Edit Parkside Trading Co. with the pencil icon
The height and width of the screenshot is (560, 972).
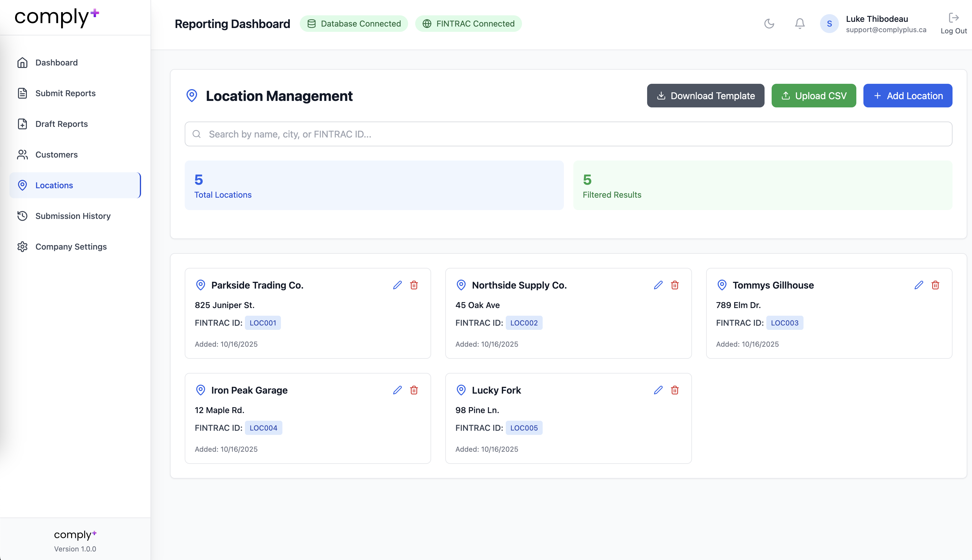(397, 285)
